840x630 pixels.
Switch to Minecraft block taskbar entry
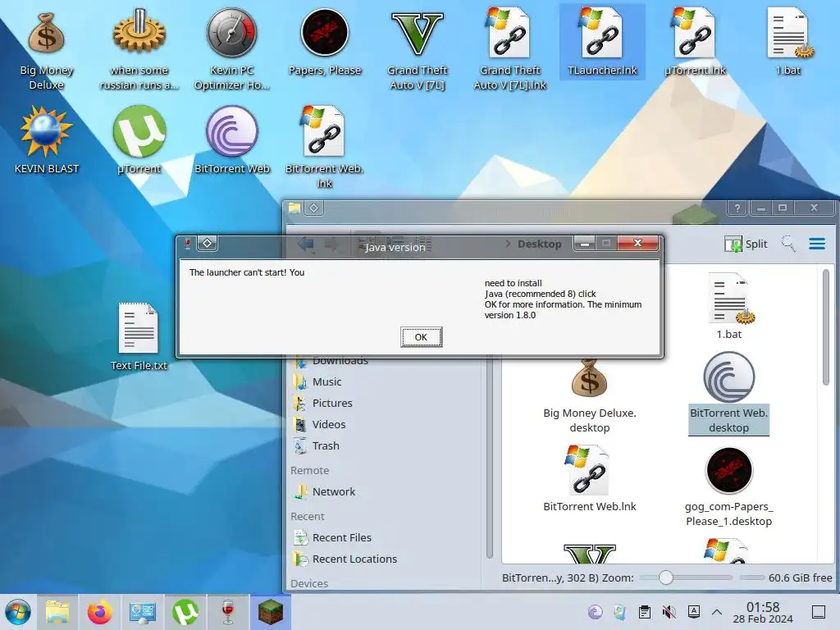pos(271,612)
